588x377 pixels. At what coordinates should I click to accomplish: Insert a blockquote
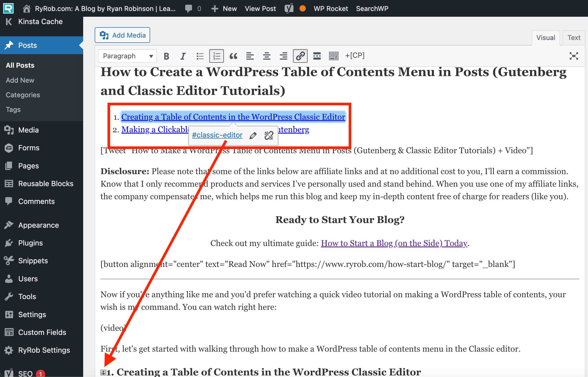click(233, 56)
